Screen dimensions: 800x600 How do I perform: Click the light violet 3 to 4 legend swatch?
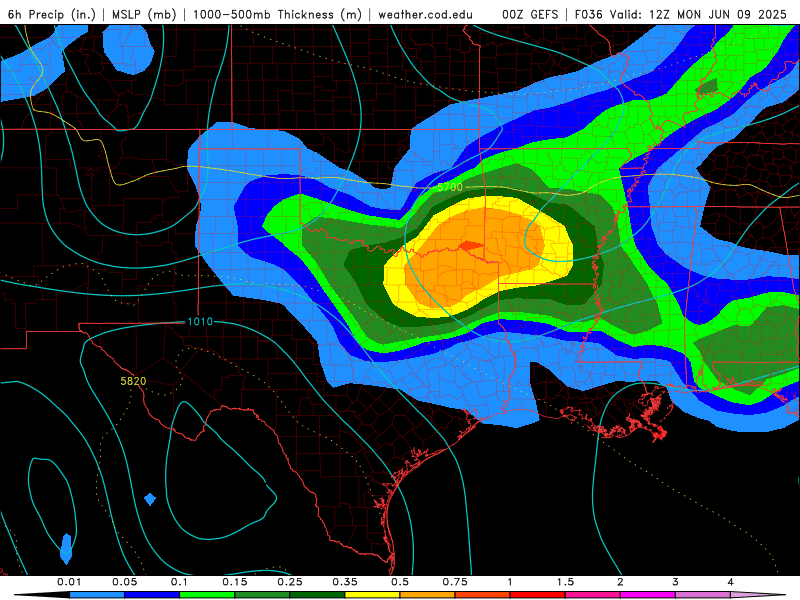pyautogui.click(x=703, y=595)
